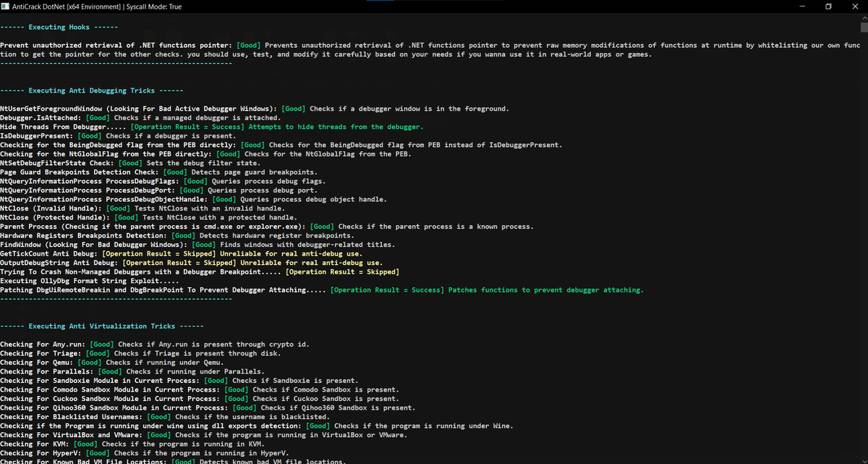Image resolution: width=868 pixels, height=464 pixels.
Task: Click 'Executing OllyDbg Format String Exploit' line
Action: [x=90, y=281]
